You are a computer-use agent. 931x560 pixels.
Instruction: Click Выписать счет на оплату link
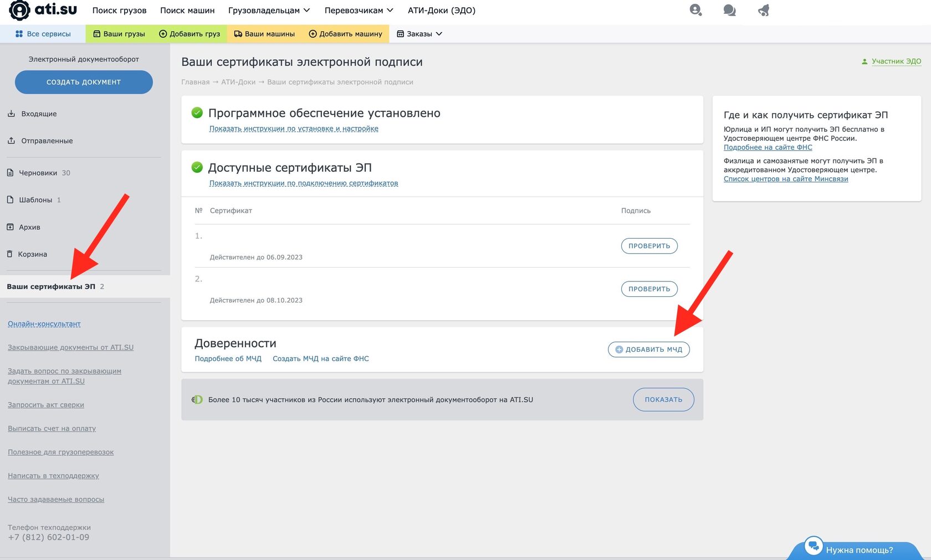pyautogui.click(x=52, y=429)
